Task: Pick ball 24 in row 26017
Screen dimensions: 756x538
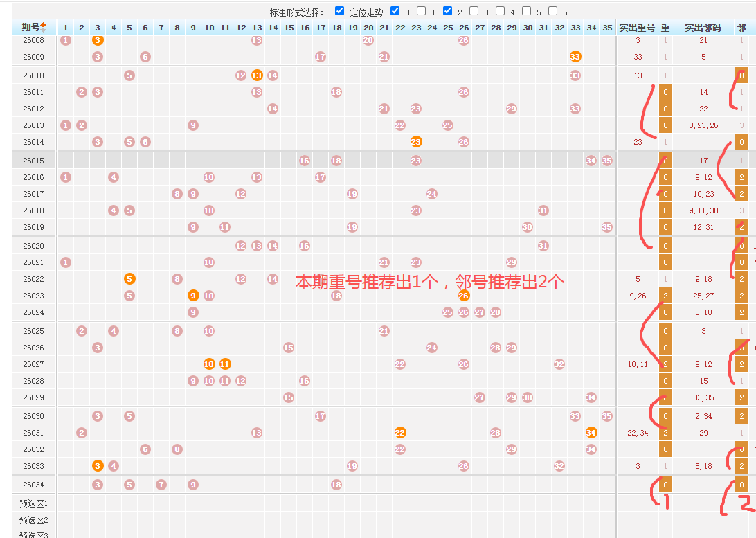Action: [x=432, y=194]
